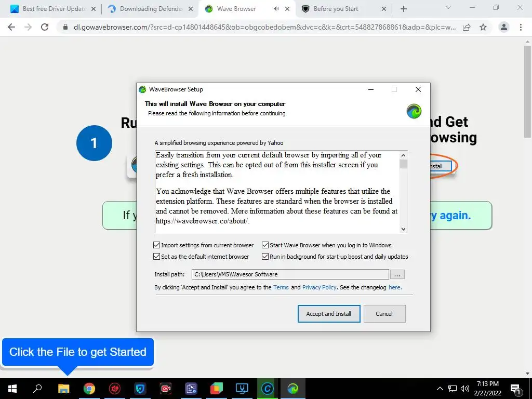The height and width of the screenshot is (399, 532).
Task: Open the volume tray icon
Action: coord(465,389)
